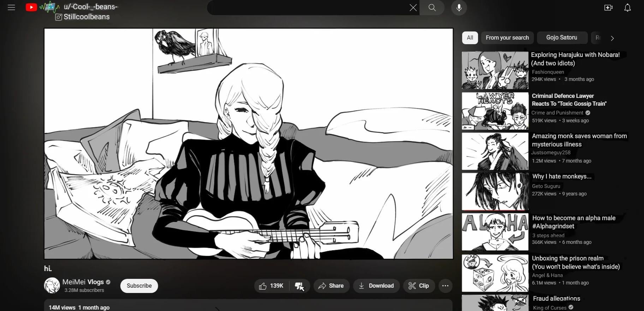Click the Stillcoolbeans Instagram icon
644x311 pixels.
(59, 17)
